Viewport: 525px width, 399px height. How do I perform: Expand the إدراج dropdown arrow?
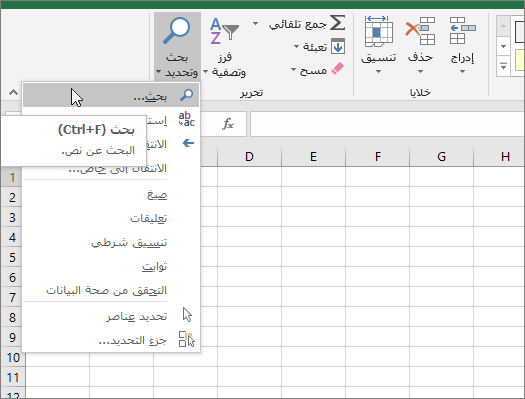(x=462, y=71)
